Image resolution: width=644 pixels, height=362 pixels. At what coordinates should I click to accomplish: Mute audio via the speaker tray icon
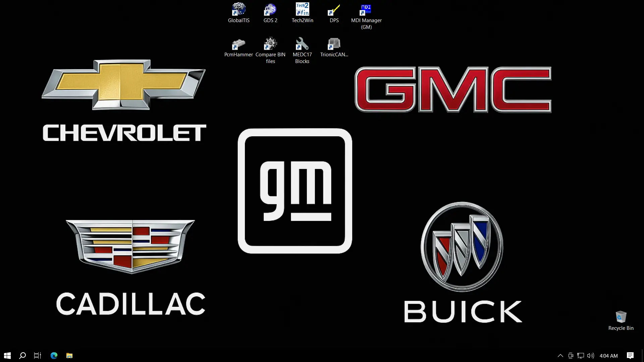point(590,356)
